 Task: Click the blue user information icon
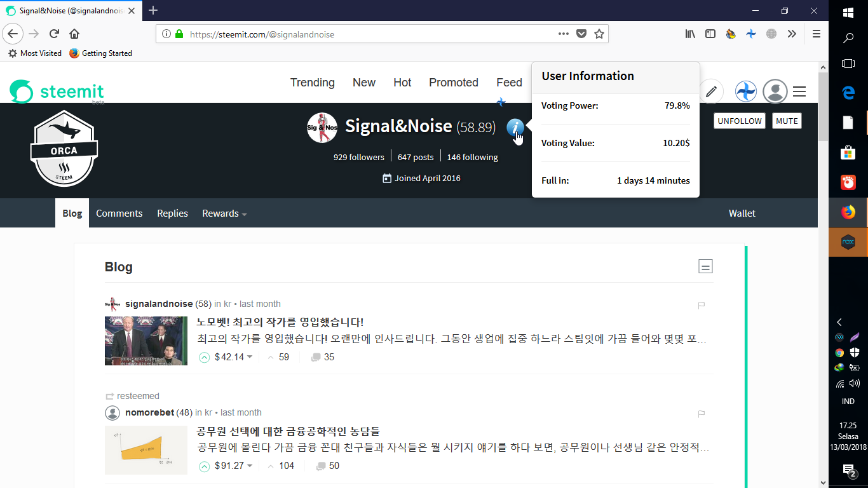pos(515,128)
